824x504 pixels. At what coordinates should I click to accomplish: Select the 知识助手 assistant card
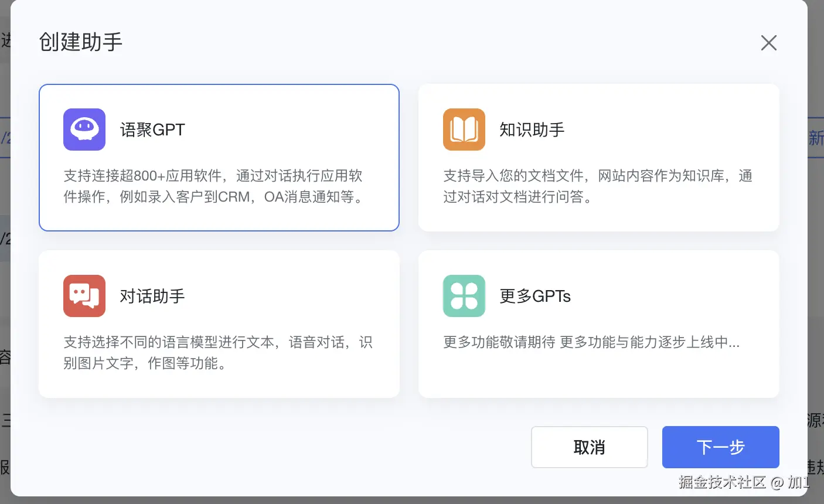click(598, 157)
